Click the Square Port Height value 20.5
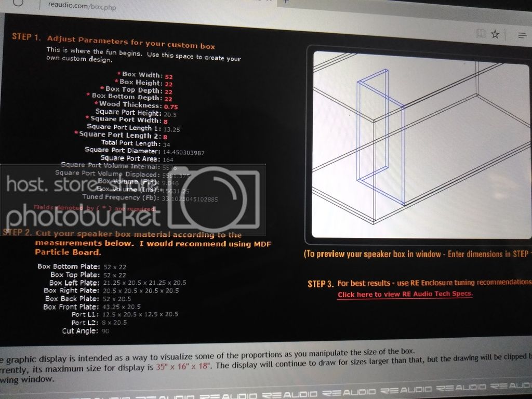Image resolution: width=532 pixels, height=399 pixels. (x=170, y=115)
